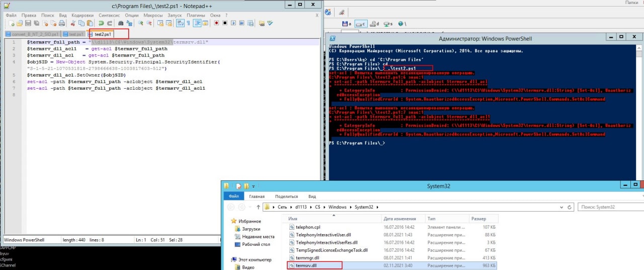The height and width of the screenshot is (270, 644).
Task: Expand arrow after System32 breadcrumb
Action: pyautogui.click(x=377, y=207)
